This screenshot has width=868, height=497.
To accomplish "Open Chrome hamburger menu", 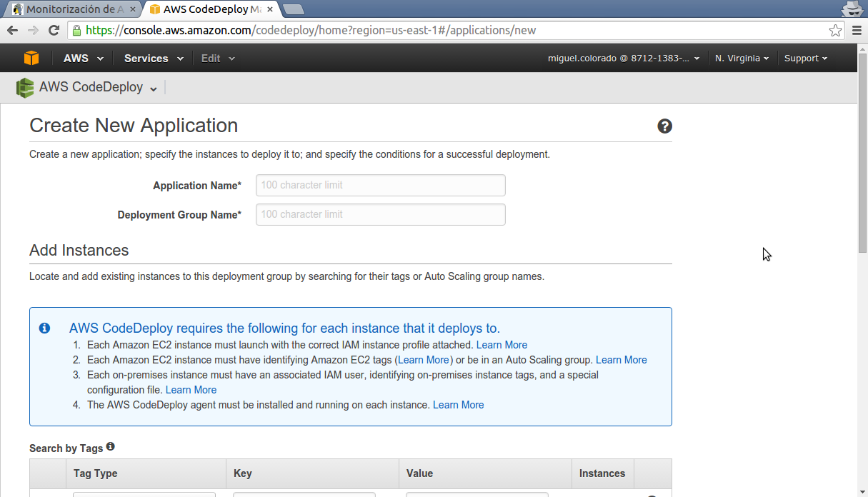I will click(857, 30).
